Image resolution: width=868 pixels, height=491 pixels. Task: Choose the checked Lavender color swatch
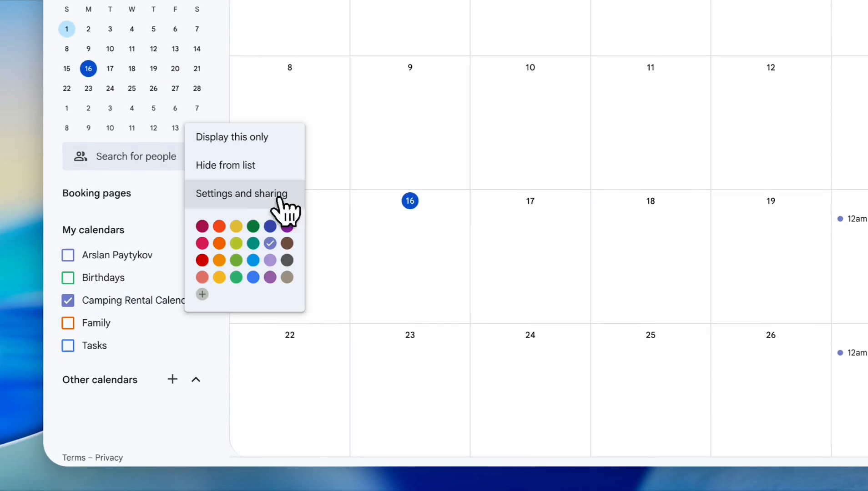270,243
